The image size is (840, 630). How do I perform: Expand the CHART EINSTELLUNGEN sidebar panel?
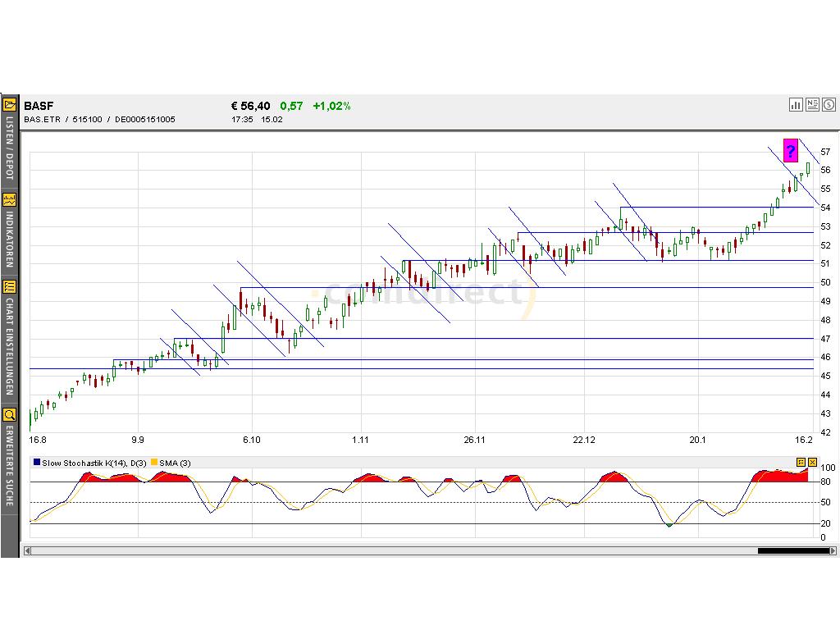(x=10, y=346)
